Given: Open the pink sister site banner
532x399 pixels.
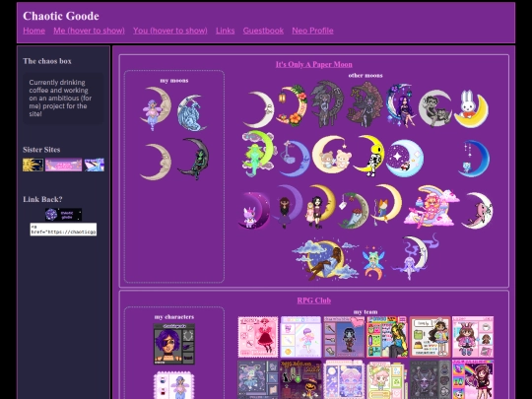Looking at the screenshot, I should [63, 165].
